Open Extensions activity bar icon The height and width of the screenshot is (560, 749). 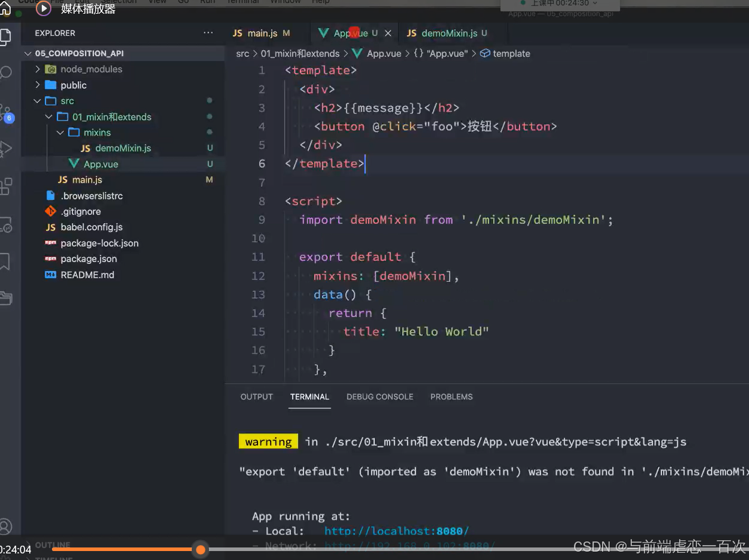point(5,186)
